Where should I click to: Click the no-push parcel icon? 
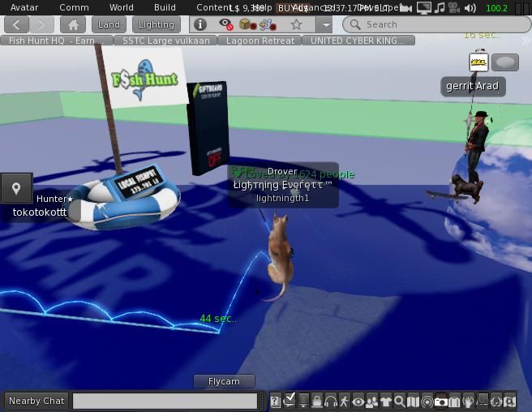click(268, 24)
